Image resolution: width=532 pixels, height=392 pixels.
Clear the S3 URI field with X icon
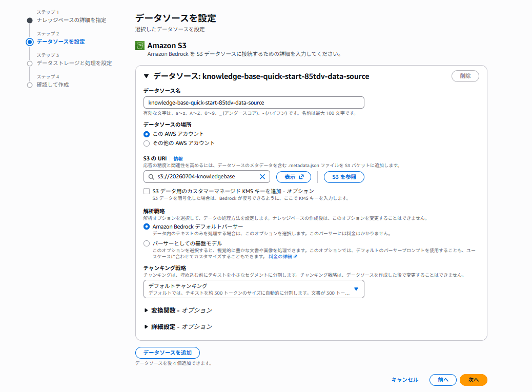click(262, 177)
